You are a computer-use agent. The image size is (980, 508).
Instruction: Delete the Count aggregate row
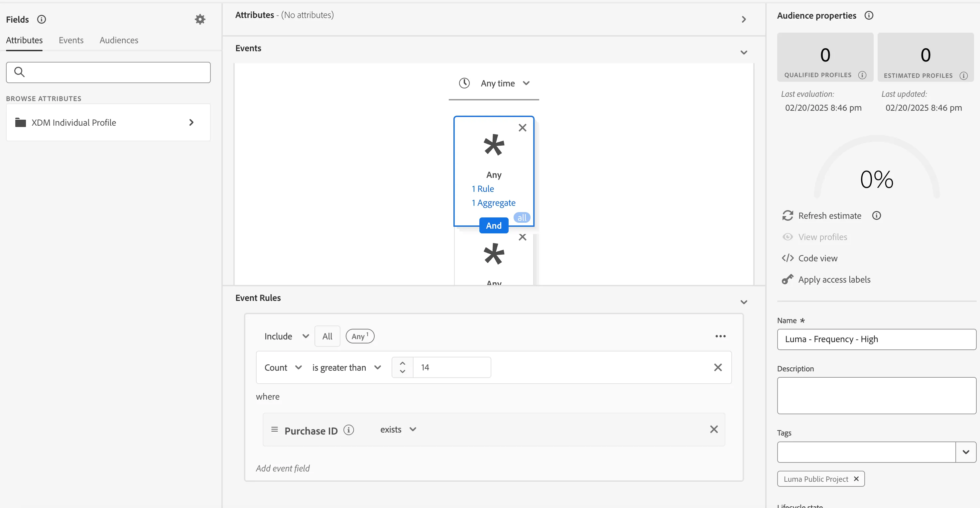(718, 368)
